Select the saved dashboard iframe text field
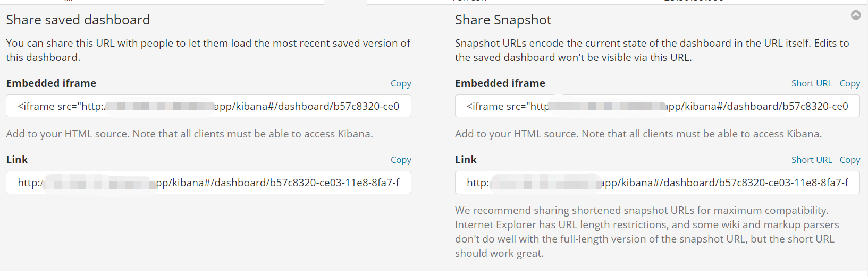Viewport: 868px width, 277px height. coord(208,106)
